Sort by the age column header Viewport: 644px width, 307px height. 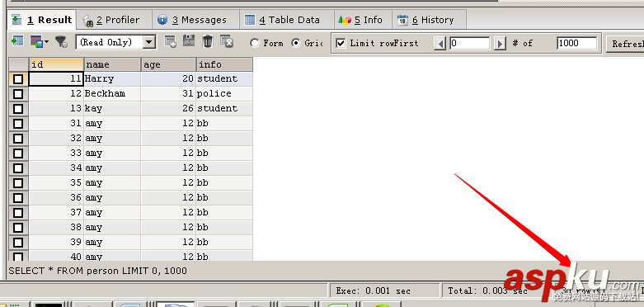(x=168, y=64)
